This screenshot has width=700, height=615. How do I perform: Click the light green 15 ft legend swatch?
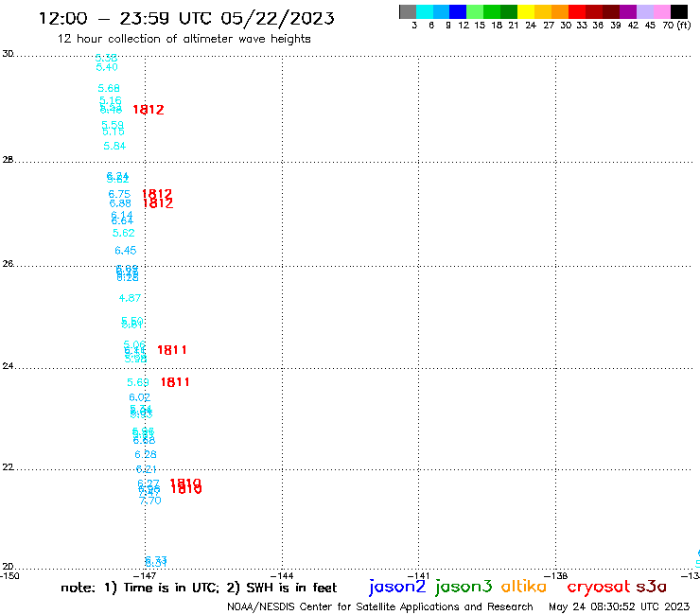coord(475,11)
